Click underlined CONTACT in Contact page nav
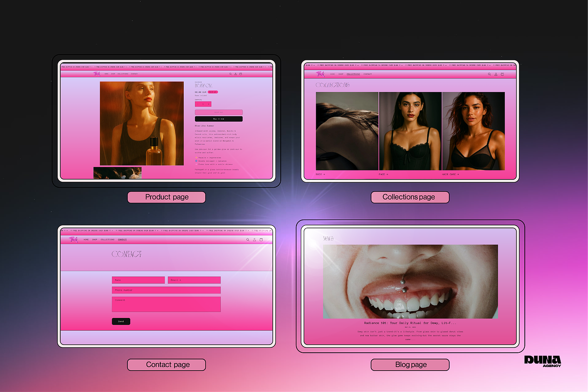 coord(122,240)
